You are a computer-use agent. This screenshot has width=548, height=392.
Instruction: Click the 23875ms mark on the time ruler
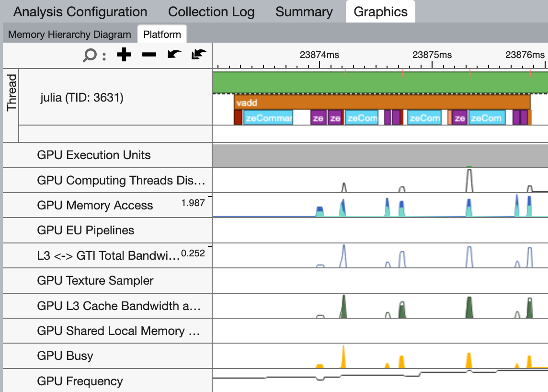tap(432, 55)
